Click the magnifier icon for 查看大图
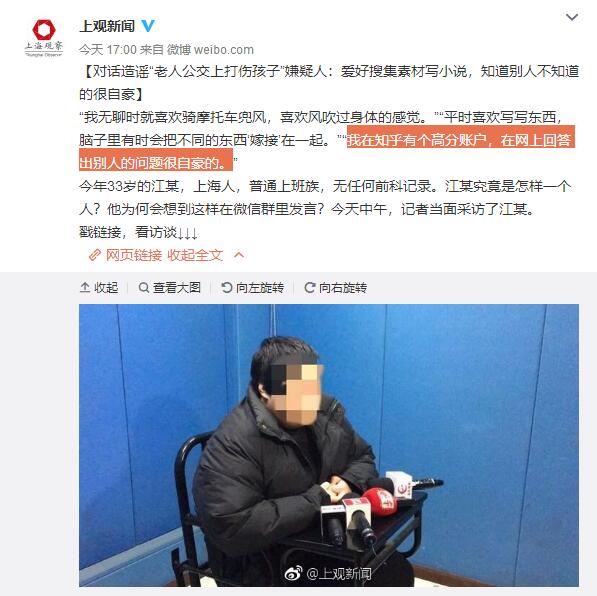This screenshot has width=597, height=596. click(x=144, y=288)
